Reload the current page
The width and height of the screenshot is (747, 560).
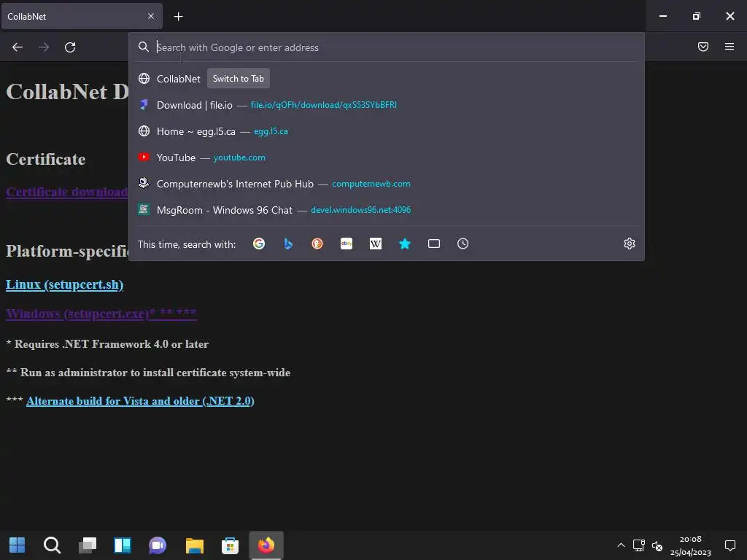tap(70, 47)
